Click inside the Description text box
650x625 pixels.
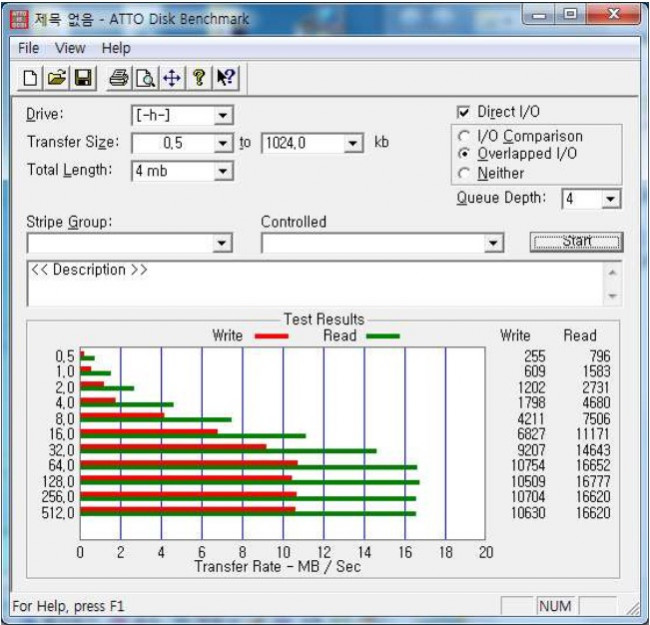point(315,284)
